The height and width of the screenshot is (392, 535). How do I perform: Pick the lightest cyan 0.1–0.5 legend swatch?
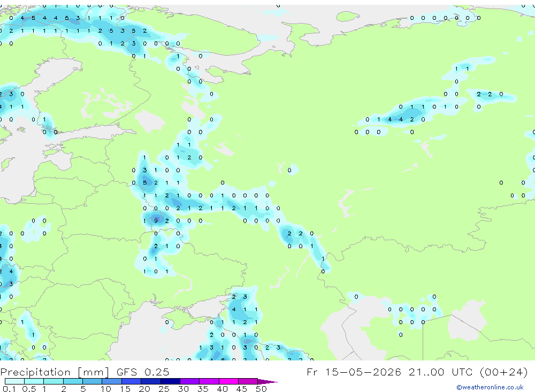point(14,381)
